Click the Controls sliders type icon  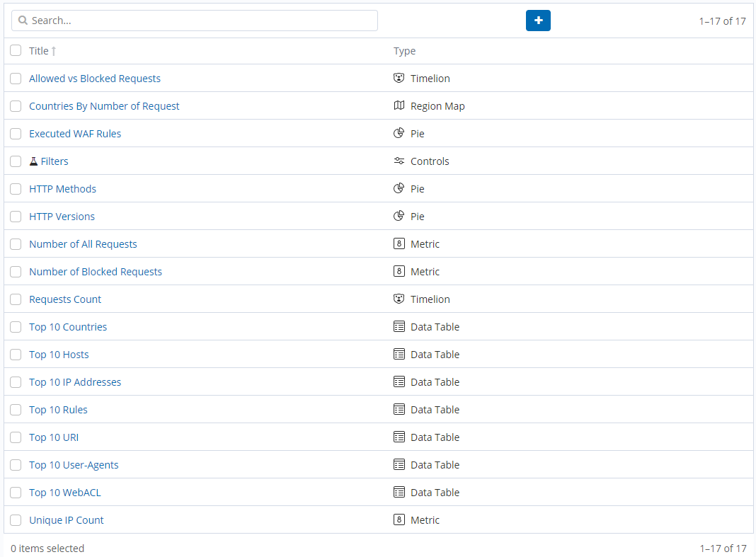click(x=399, y=161)
